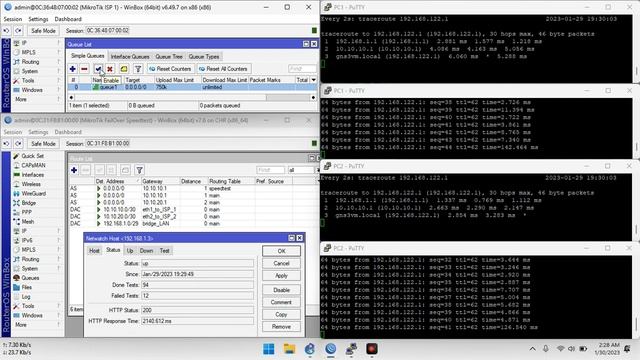Open Down tab in Netwatch dialog
640x360 pixels.
(x=146, y=251)
